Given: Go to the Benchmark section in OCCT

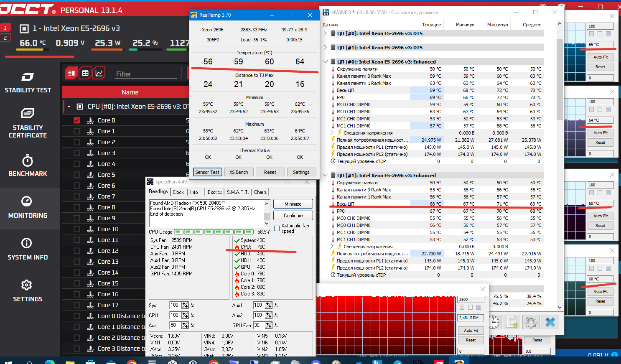Looking at the screenshot, I should [x=28, y=165].
